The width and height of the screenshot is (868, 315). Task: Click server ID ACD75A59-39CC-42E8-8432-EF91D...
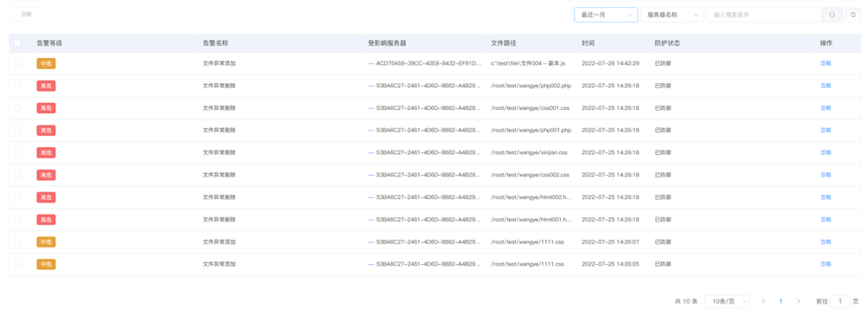click(428, 63)
